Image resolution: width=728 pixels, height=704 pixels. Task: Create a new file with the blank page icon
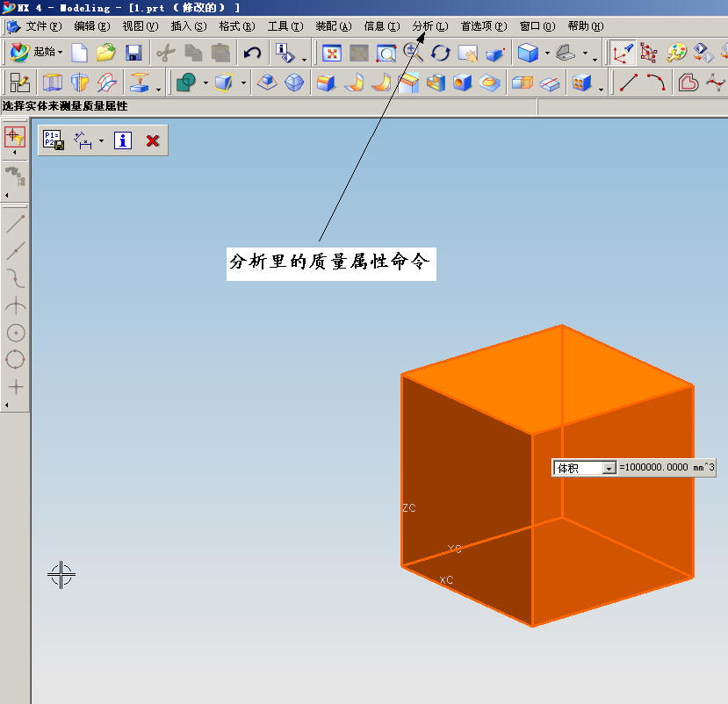pyautogui.click(x=79, y=53)
